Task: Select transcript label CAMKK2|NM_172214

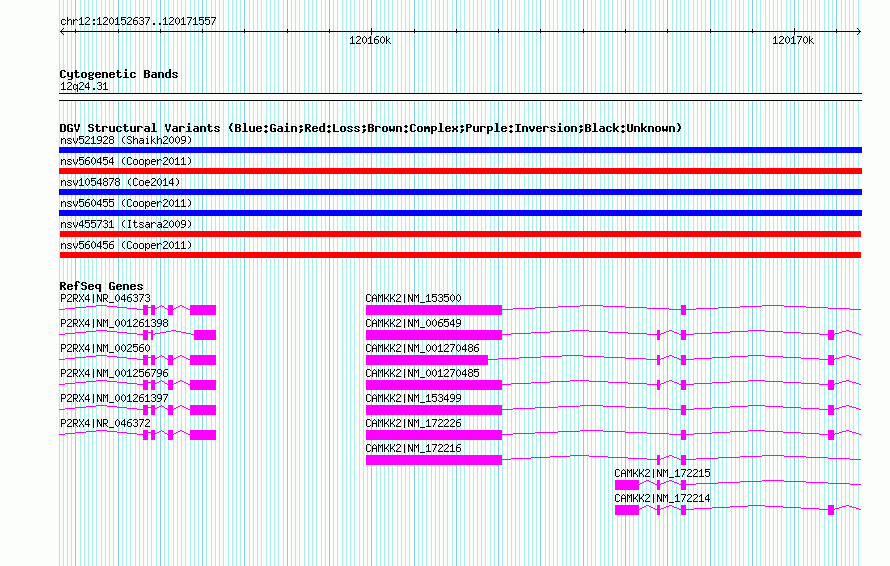Action: tap(662, 498)
